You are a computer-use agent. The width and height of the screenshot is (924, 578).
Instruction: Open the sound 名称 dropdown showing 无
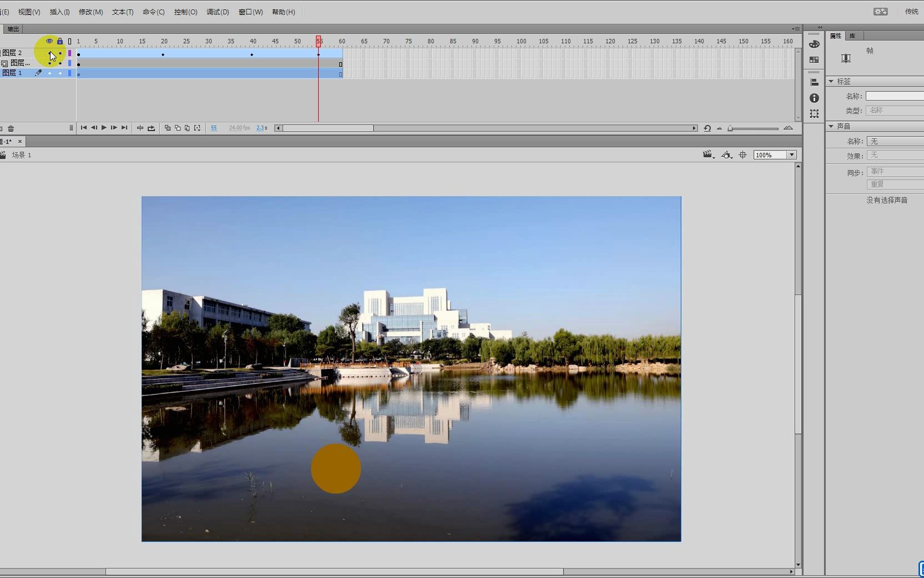pos(895,141)
